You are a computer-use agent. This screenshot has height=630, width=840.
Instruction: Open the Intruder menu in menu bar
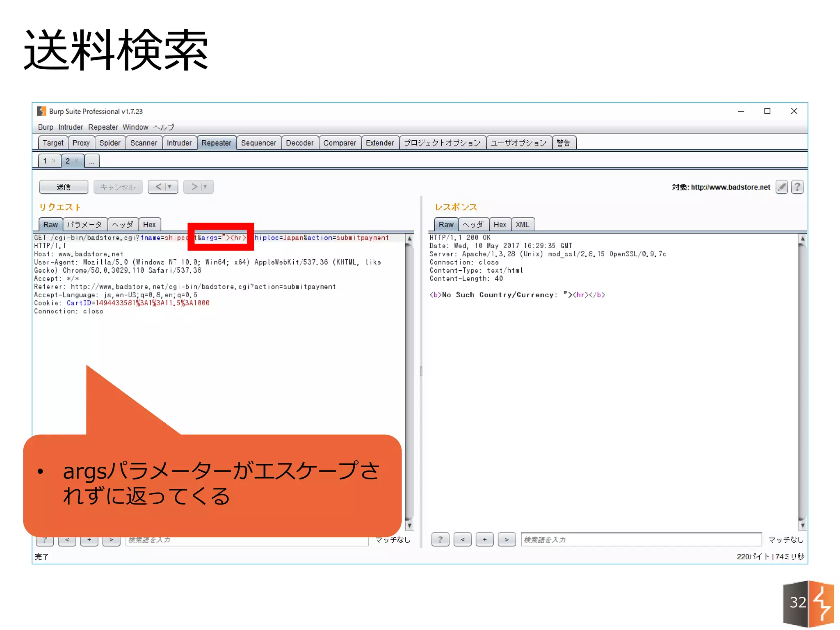click(x=71, y=127)
